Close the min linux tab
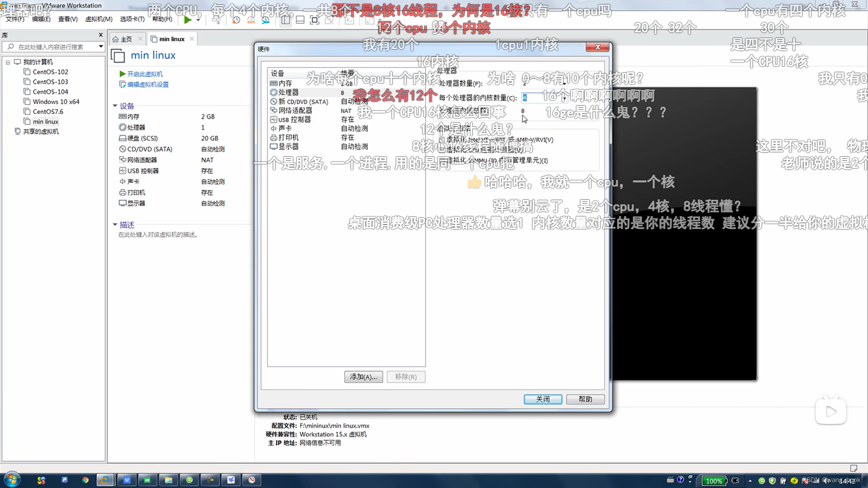Viewport: 868px width, 488px height. click(192, 39)
